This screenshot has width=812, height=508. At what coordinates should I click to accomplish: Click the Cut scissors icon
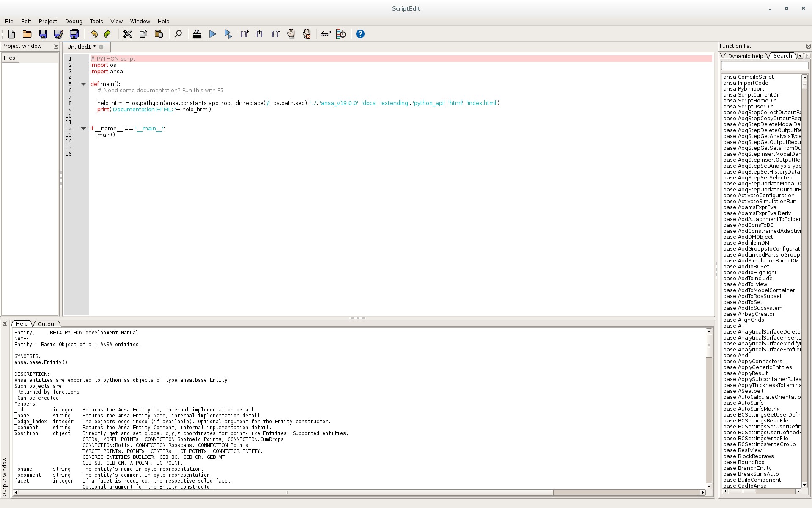coord(127,34)
